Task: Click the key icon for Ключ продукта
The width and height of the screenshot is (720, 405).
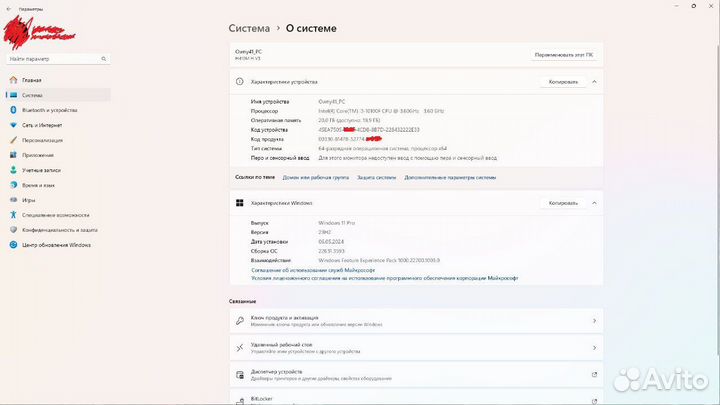Action: tap(240, 321)
